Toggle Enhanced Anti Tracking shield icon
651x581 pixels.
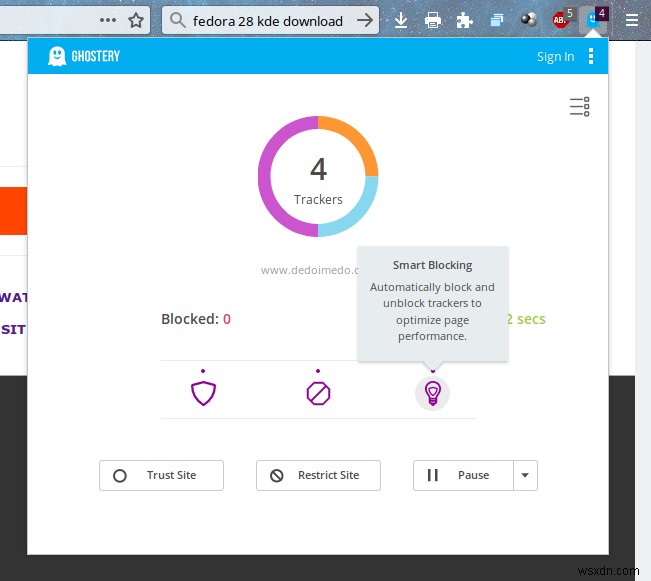point(203,393)
